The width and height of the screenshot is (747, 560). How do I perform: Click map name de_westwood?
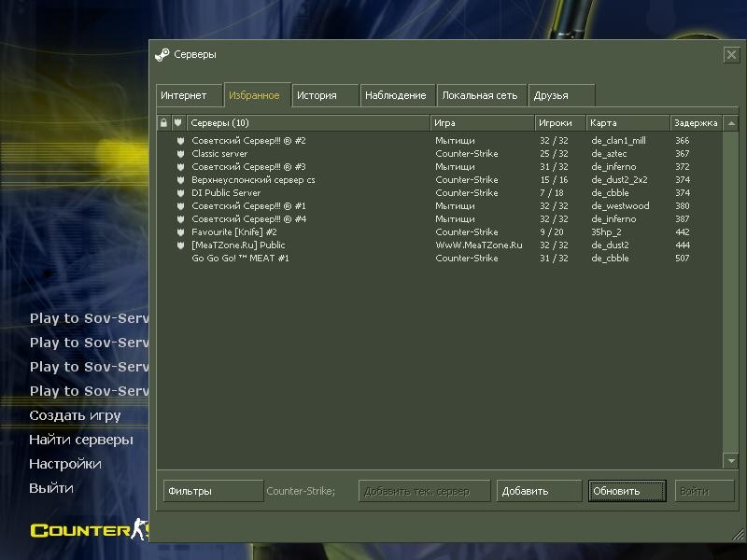pyautogui.click(x=620, y=206)
